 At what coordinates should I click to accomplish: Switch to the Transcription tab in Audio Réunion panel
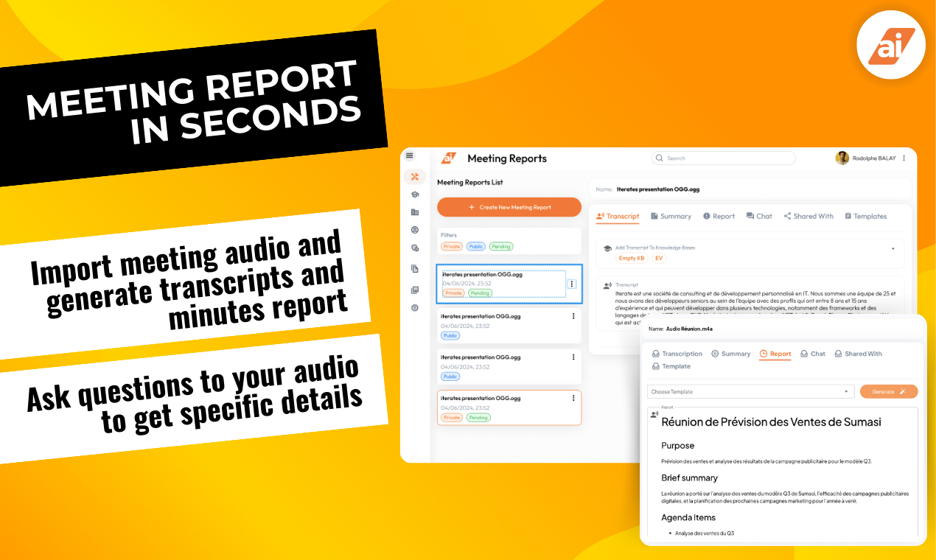click(x=677, y=354)
